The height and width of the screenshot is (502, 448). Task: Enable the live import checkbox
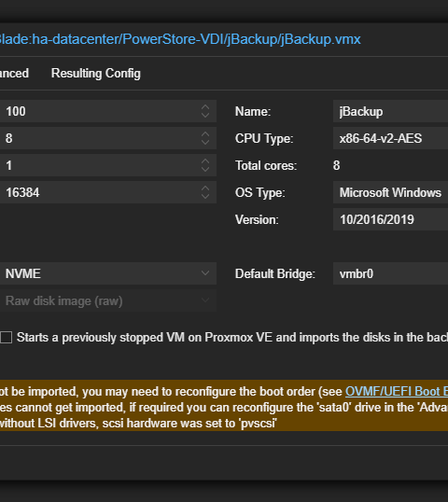click(x=7, y=338)
